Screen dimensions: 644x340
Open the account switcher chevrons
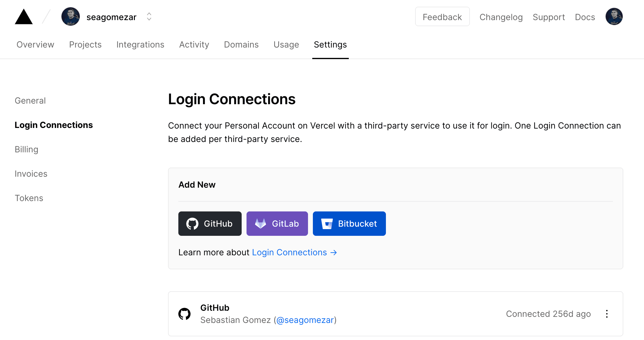[149, 17]
